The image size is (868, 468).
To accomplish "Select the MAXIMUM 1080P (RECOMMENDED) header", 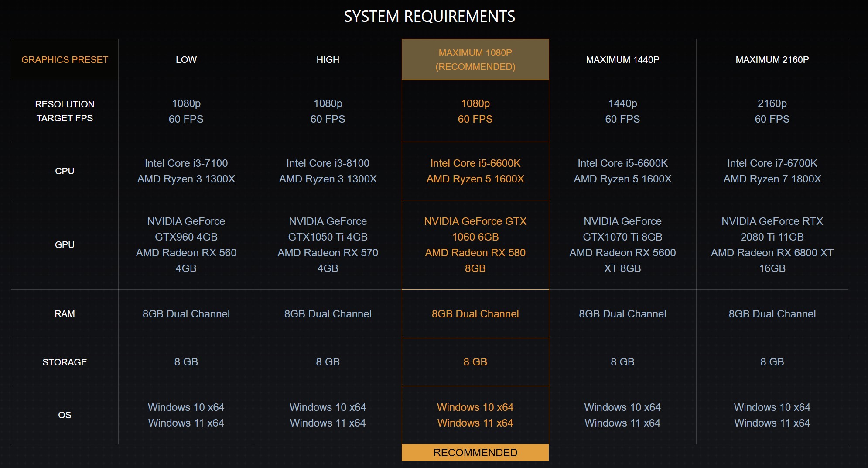I will click(x=475, y=60).
